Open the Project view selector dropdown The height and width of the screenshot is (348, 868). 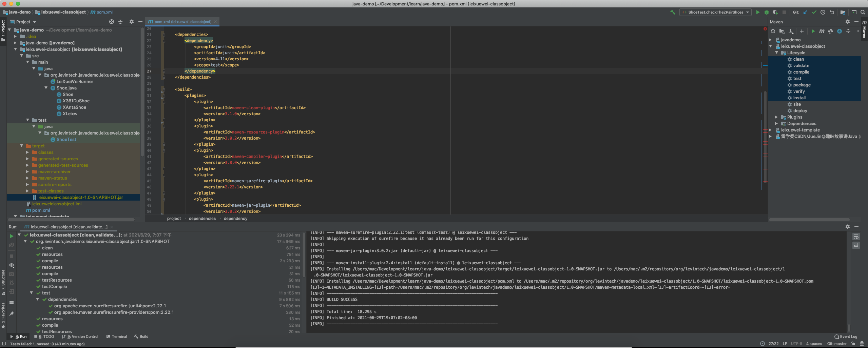(23, 22)
